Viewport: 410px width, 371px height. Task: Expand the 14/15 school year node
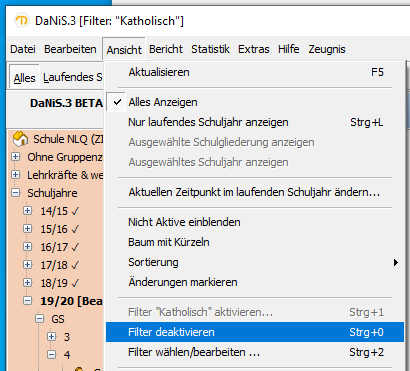28,211
